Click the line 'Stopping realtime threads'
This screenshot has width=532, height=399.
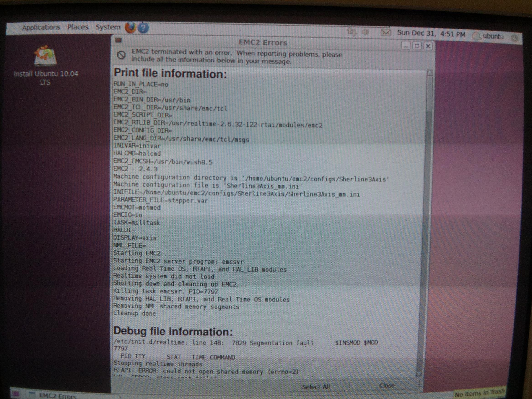pos(158,364)
